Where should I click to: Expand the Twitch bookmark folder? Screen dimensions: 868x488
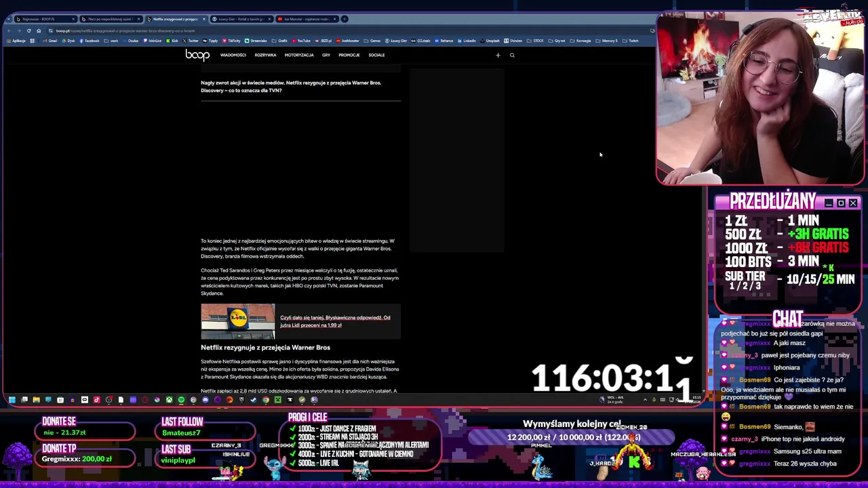(x=631, y=41)
